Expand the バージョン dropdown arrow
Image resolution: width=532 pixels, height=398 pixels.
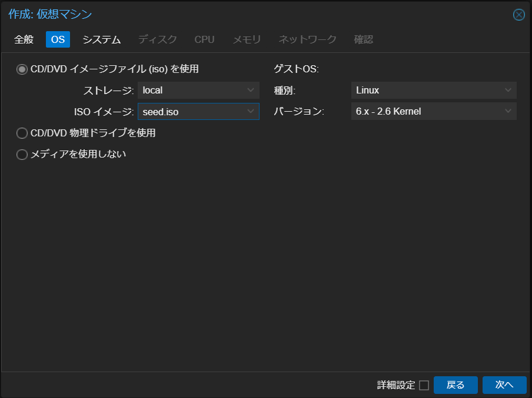(508, 111)
